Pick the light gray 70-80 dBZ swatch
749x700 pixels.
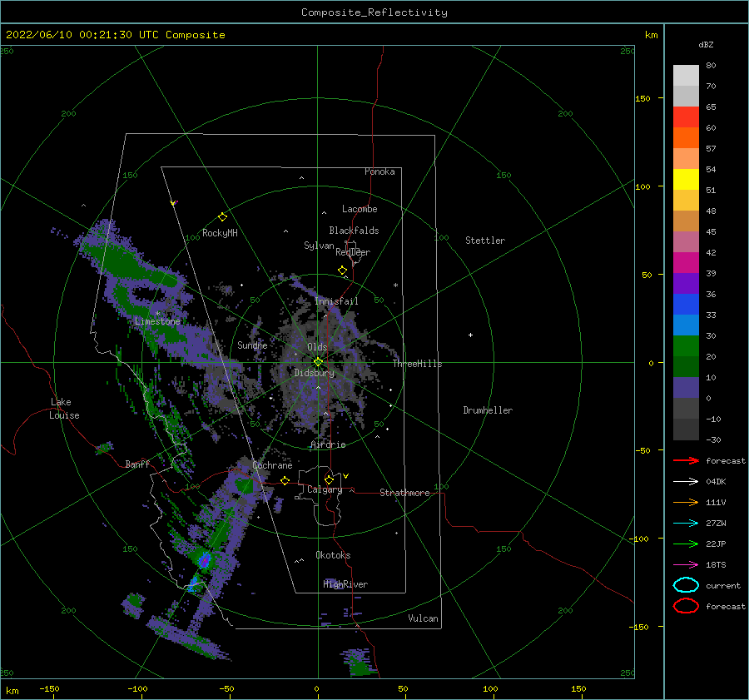(x=686, y=76)
